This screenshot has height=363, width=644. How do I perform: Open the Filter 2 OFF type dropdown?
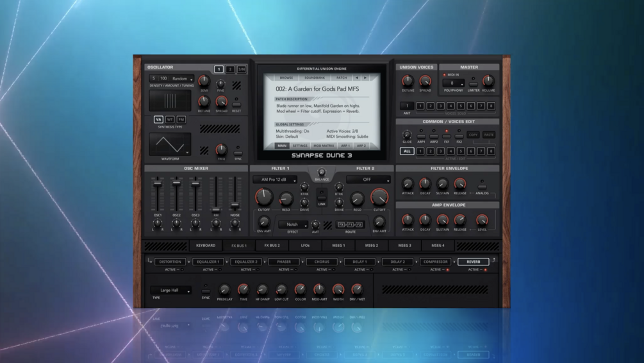(x=368, y=180)
